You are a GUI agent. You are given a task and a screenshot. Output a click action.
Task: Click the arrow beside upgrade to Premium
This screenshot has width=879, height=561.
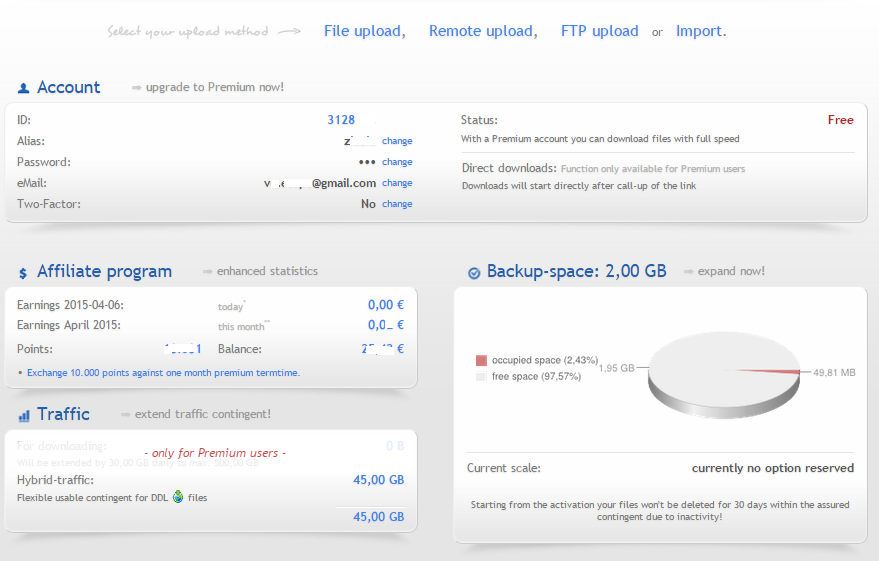[136, 88]
